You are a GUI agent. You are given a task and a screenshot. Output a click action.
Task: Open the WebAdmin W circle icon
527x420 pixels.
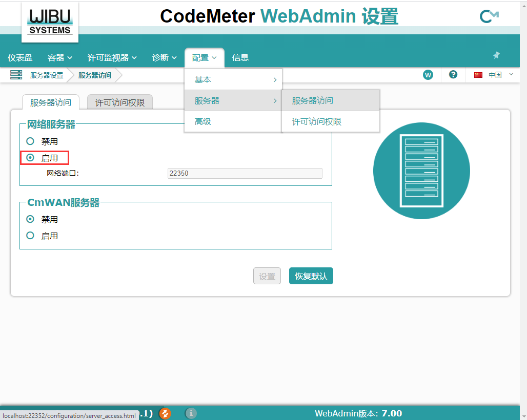click(428, 75)
